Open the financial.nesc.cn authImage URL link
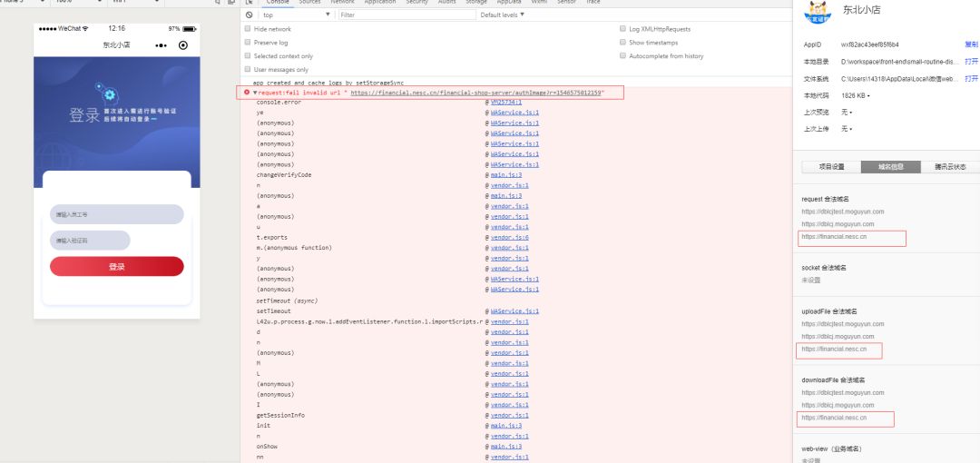The width and height of the screenshot is (980, 463). point(475,93)
